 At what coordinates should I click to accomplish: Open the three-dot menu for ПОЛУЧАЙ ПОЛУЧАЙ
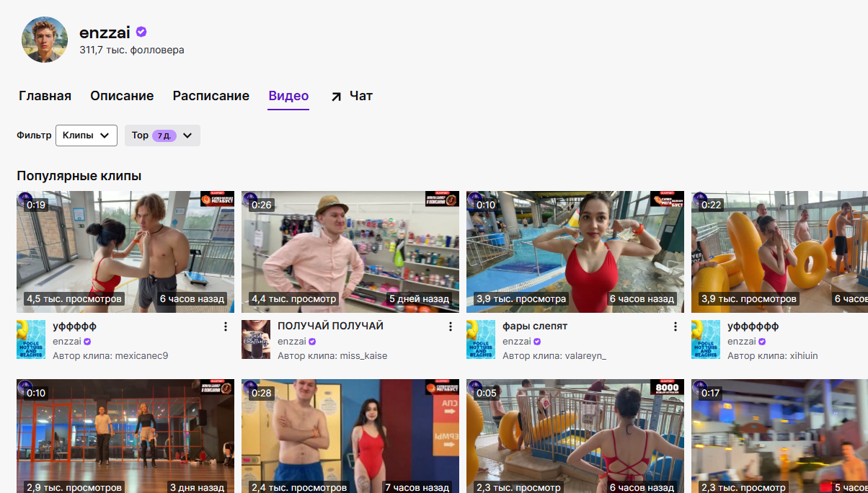pyautogui.click(x=451, y=327)
